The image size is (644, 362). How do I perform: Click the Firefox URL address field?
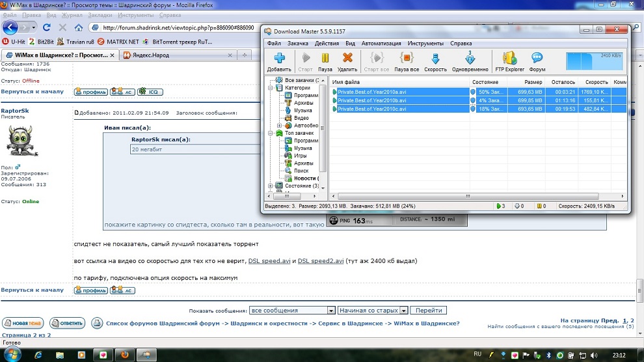point(178,27)
